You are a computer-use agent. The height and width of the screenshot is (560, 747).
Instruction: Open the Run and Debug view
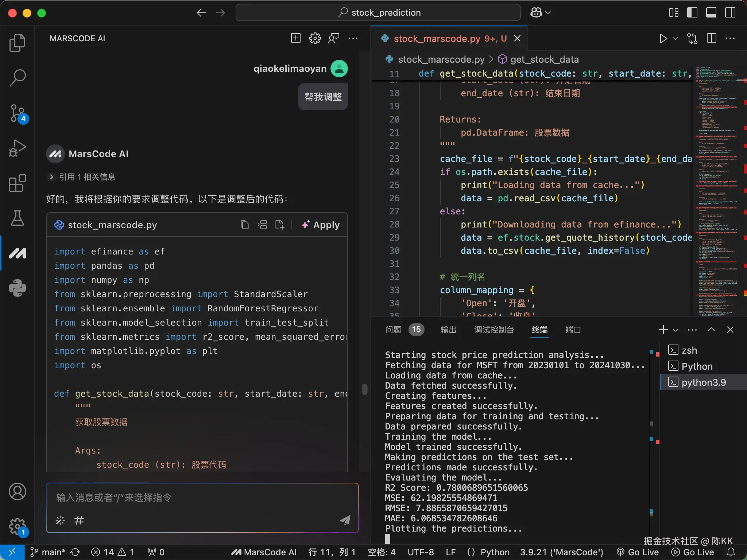click(17, 148)
